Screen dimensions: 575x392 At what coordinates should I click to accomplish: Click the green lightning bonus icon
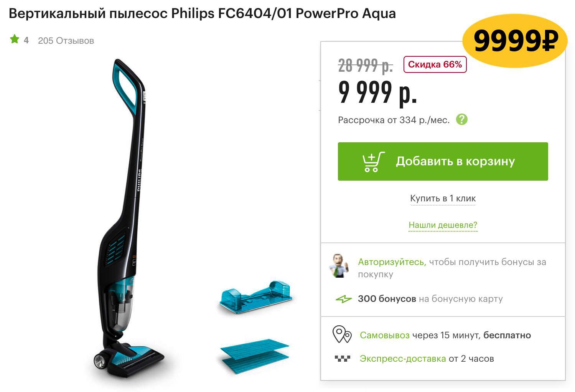[343, 299]
